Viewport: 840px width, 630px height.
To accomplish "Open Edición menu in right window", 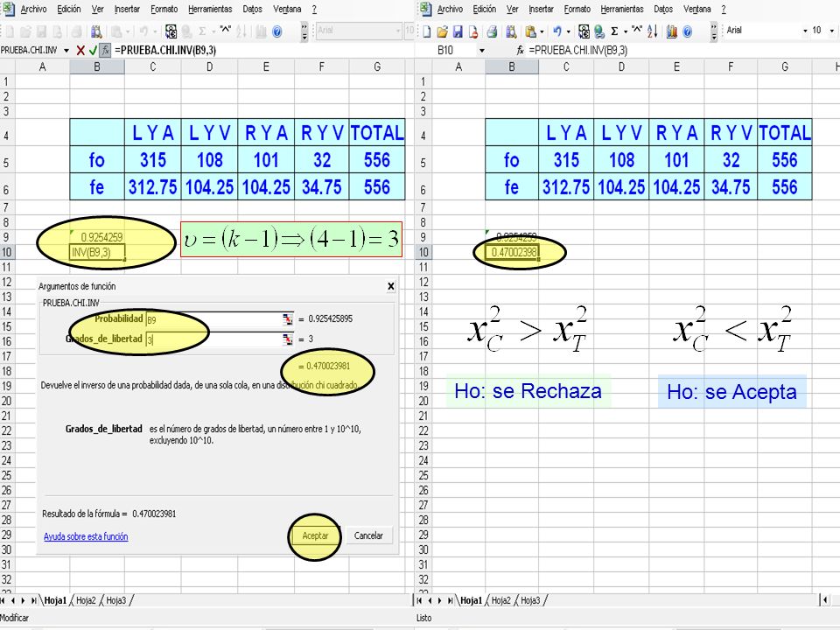I will (x=484, y=9).
